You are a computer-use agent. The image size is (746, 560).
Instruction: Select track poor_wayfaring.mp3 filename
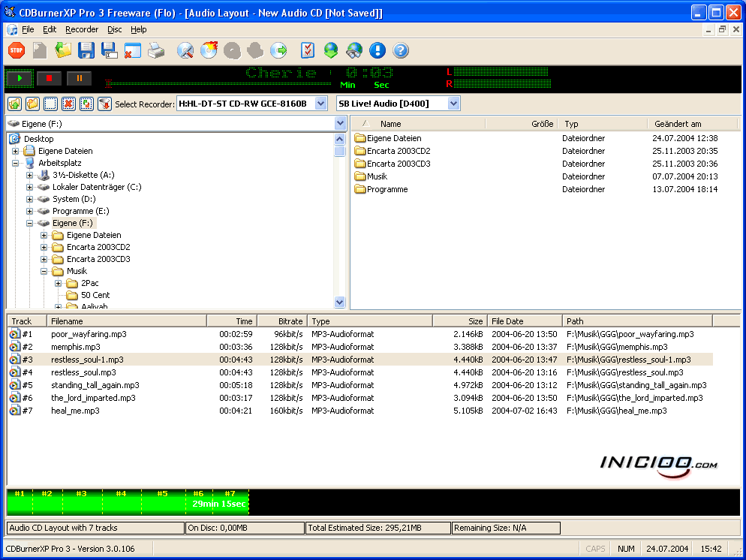click(x=89, y=334)
